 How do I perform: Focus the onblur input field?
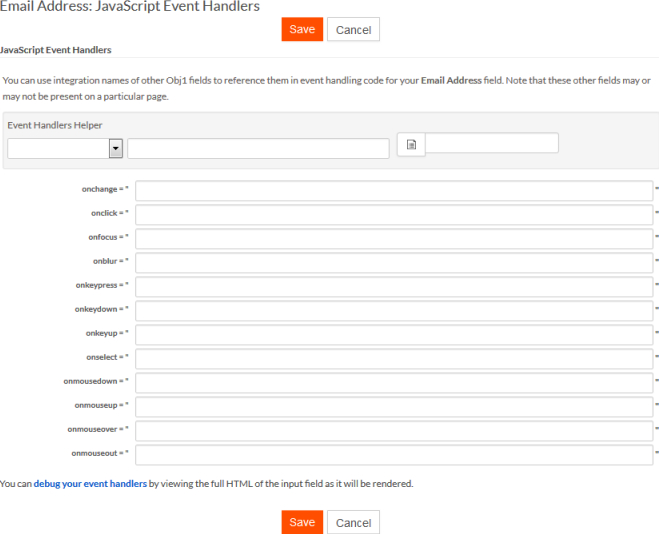click(394, 263)
